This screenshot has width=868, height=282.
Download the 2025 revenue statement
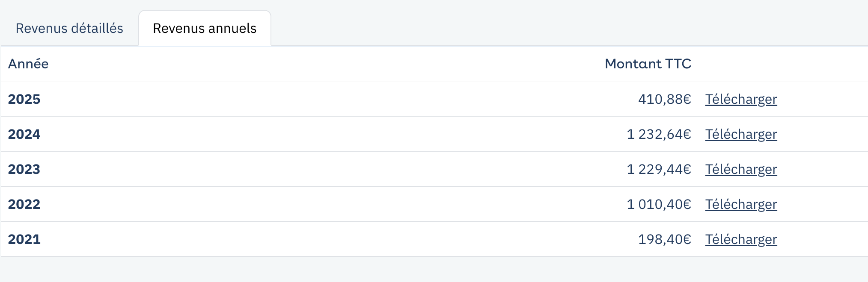click(x=741, y=99)
